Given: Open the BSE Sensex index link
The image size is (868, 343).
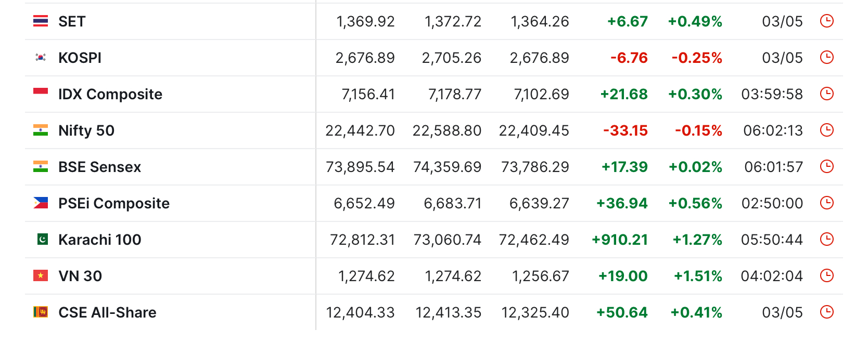Looking at the screenshot, I should pyautogui.click(x=99, y=167).
